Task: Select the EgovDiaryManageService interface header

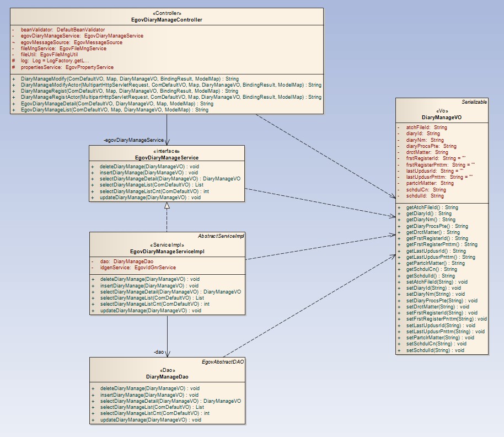Action: click(167, 157)
